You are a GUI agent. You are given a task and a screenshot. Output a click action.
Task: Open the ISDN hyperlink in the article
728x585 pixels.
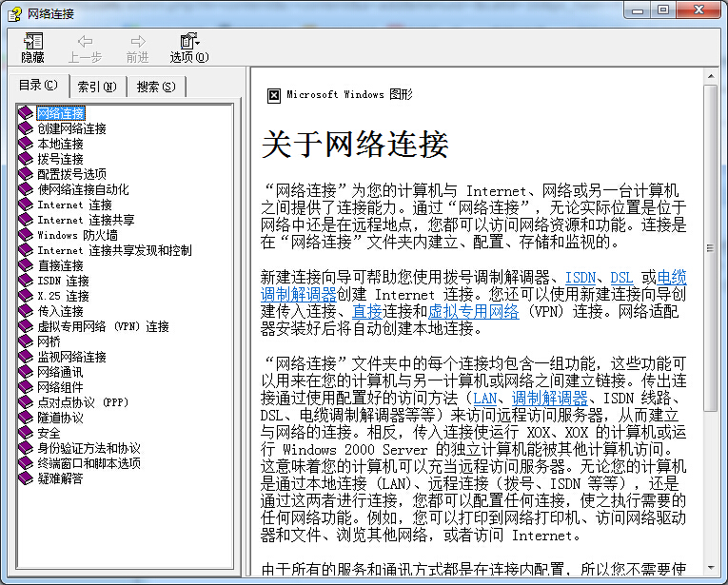[x=580, y=277]
